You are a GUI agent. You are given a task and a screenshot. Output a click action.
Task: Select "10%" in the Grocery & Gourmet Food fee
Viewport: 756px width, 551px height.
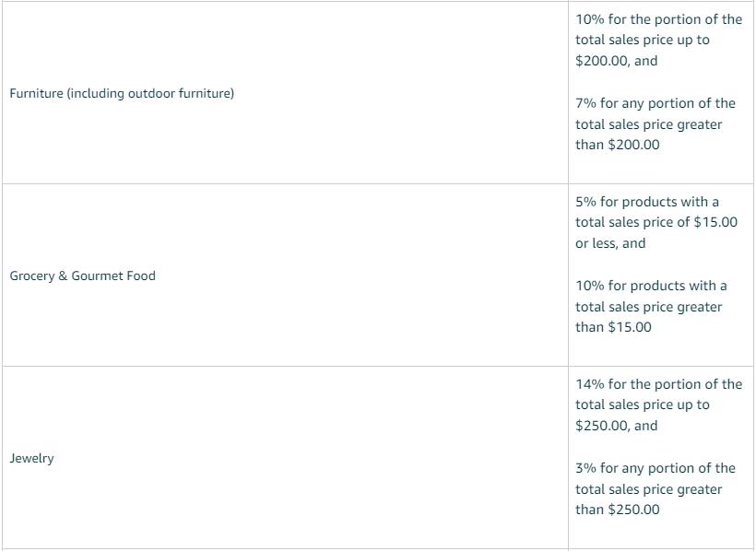click(590, 286)
